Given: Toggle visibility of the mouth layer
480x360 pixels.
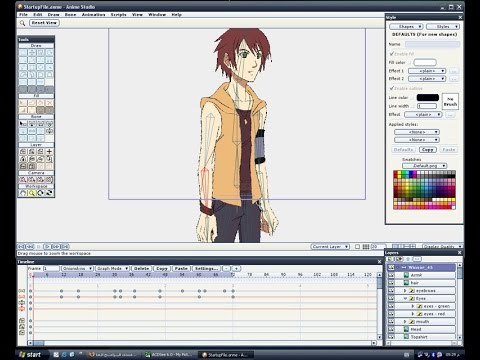Looking at the screenshot, I should 391,322.
